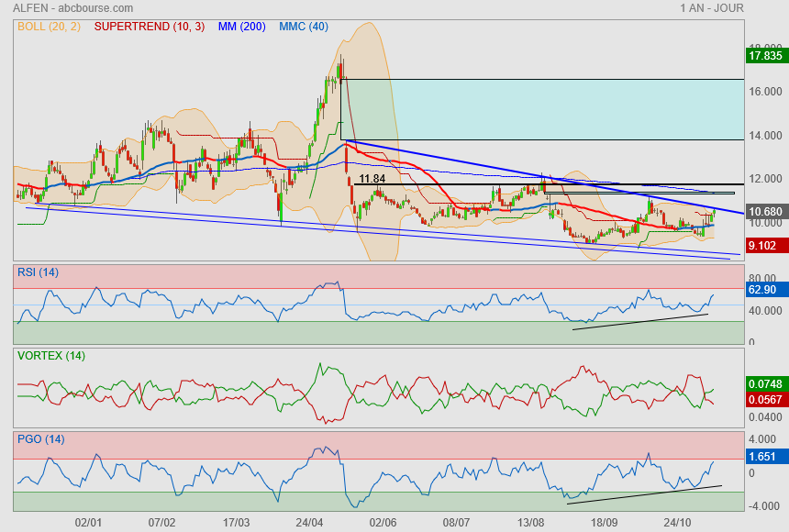
Task: Select the MMC (40) legend label
Action: tap(304, 27)
